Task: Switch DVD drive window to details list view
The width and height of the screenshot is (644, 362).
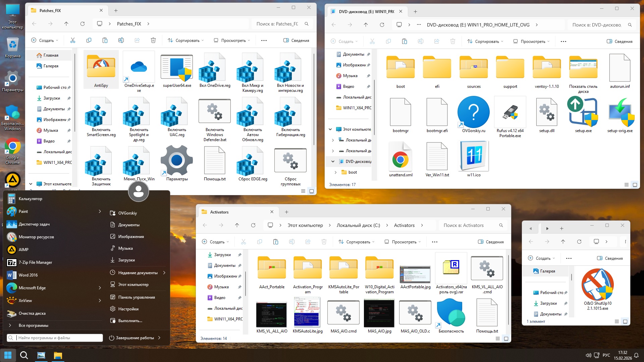Action: tap(626, 185)
